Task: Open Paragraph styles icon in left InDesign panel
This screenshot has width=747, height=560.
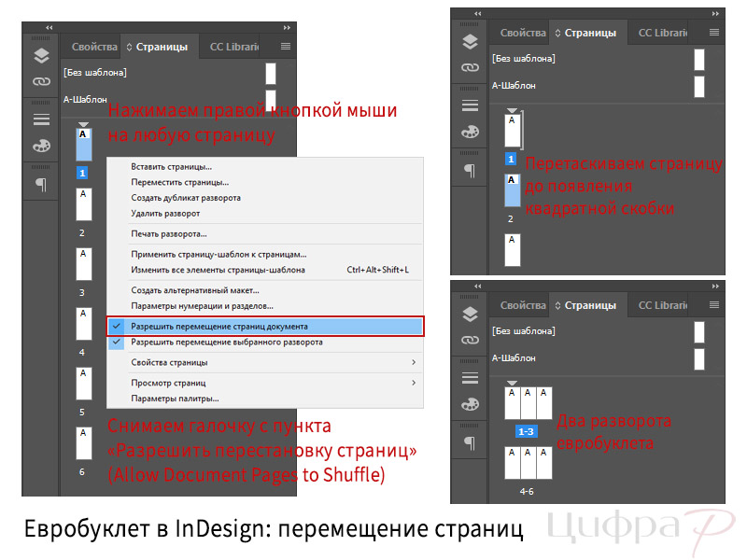Action: click(41, 184)
